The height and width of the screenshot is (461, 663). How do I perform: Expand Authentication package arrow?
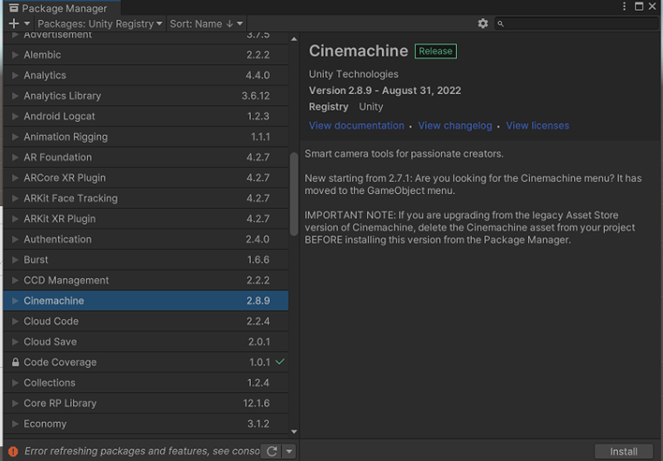click(15, 239)
